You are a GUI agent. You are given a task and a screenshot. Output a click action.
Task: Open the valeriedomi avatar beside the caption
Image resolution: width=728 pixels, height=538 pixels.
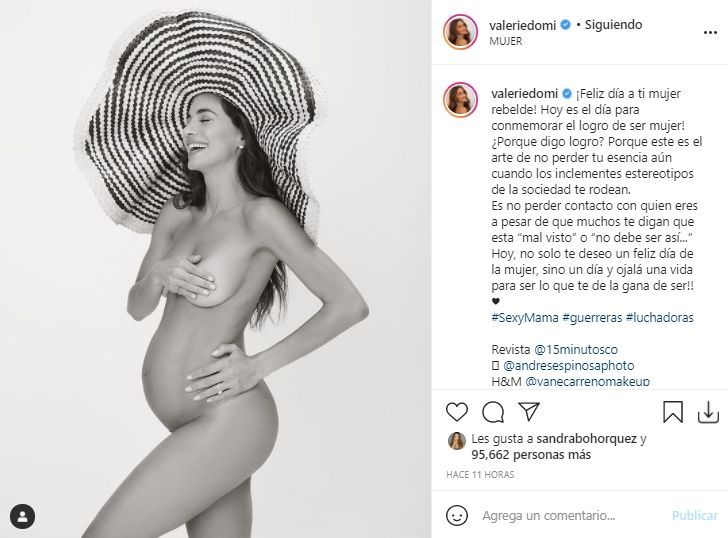(x=460, y=100)
